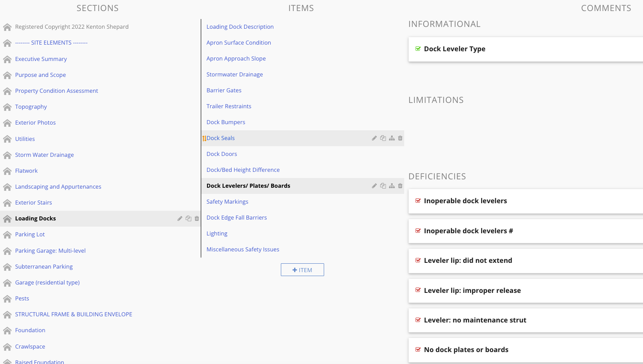Screen dimensions: 643x364
Task: Select Property Condition Assessment section
Action: (57, 91)
